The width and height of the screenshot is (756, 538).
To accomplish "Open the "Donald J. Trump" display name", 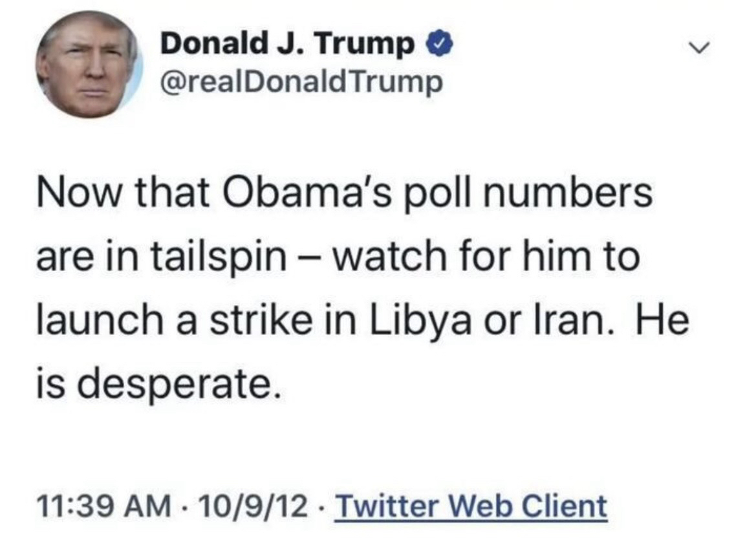I will point(288,44).
